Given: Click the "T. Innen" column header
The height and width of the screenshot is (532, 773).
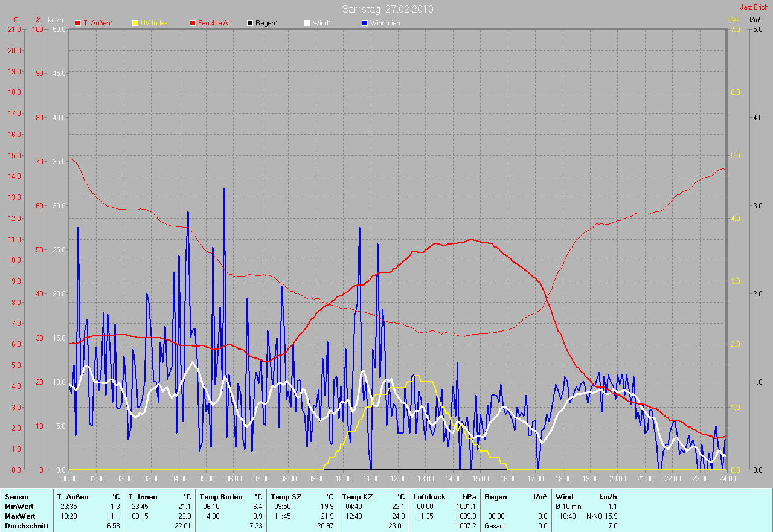Looking at the screenshot, I should click(x=144, y=497).
